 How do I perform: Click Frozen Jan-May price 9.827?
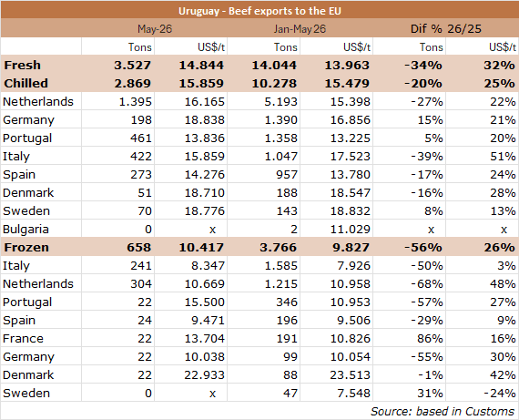(x=351, y=247)
